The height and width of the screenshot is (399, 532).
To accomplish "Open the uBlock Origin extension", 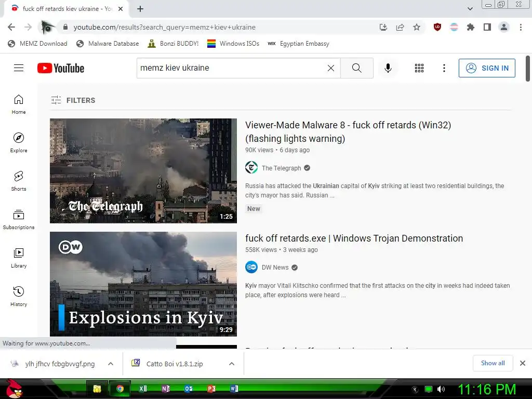I will click(437, 27).
